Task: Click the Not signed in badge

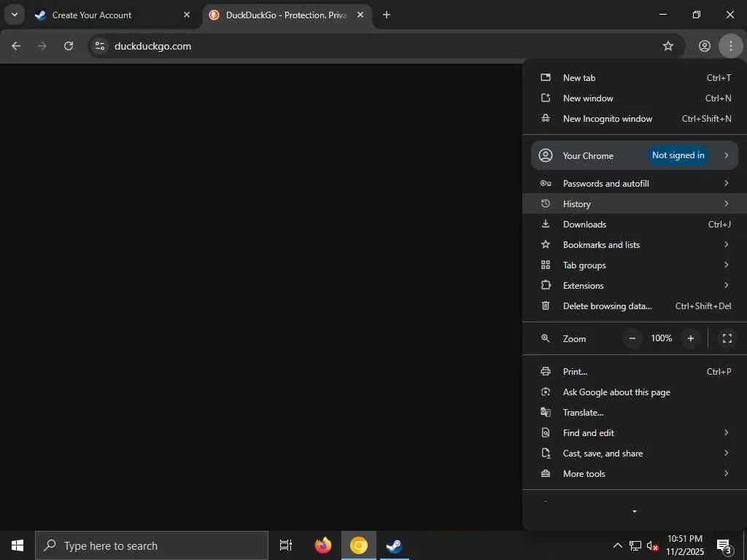Action: point(678,155)
